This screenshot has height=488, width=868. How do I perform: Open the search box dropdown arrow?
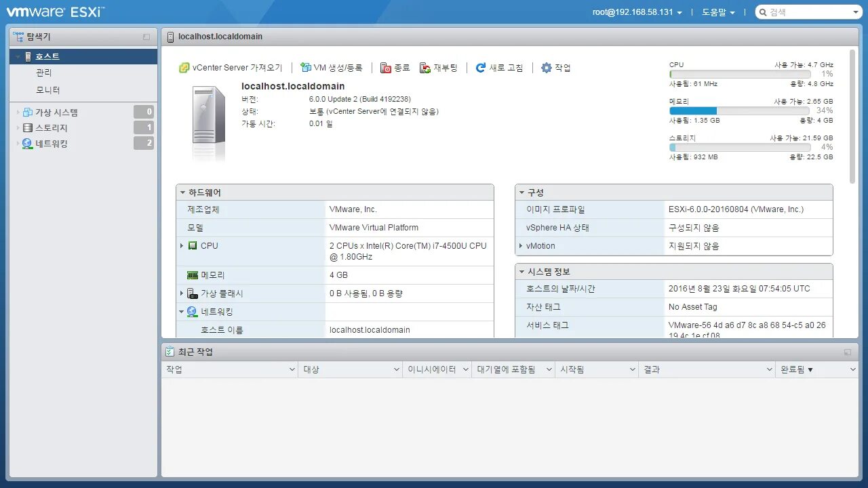856,12
